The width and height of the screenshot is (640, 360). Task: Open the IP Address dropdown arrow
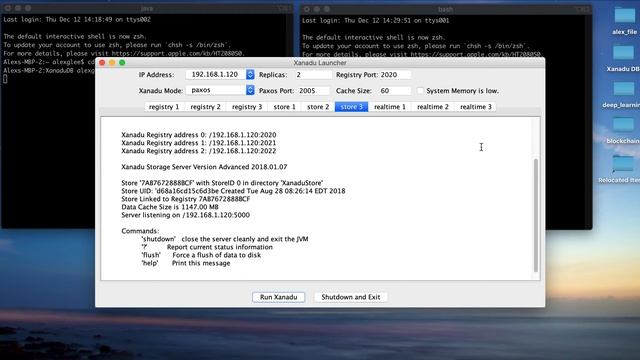[250, 74]
